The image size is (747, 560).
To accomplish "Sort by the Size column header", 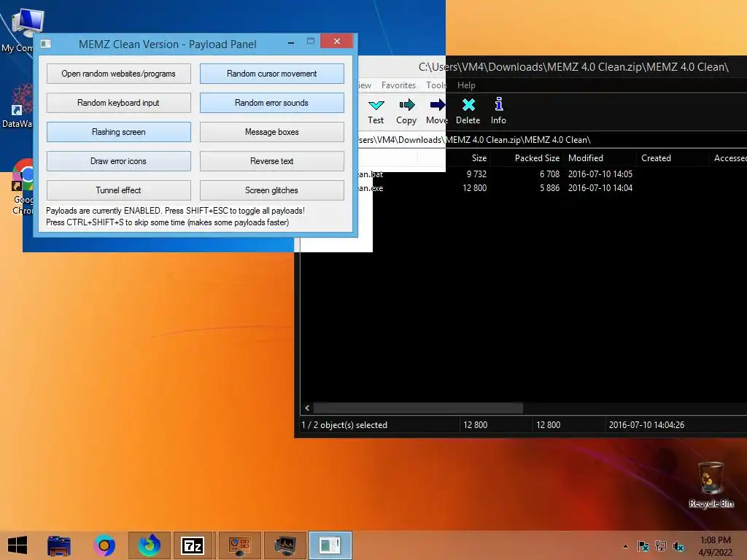I will tap(479, 158).
